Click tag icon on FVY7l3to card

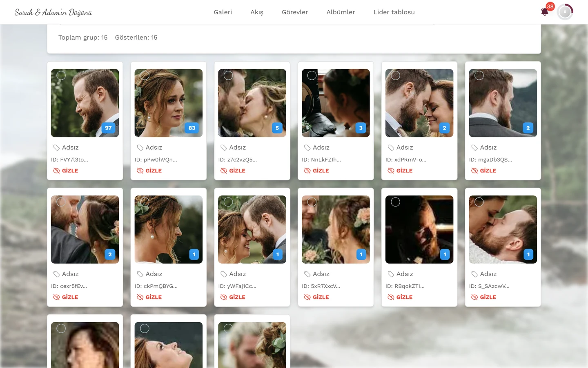pos(56,148)
